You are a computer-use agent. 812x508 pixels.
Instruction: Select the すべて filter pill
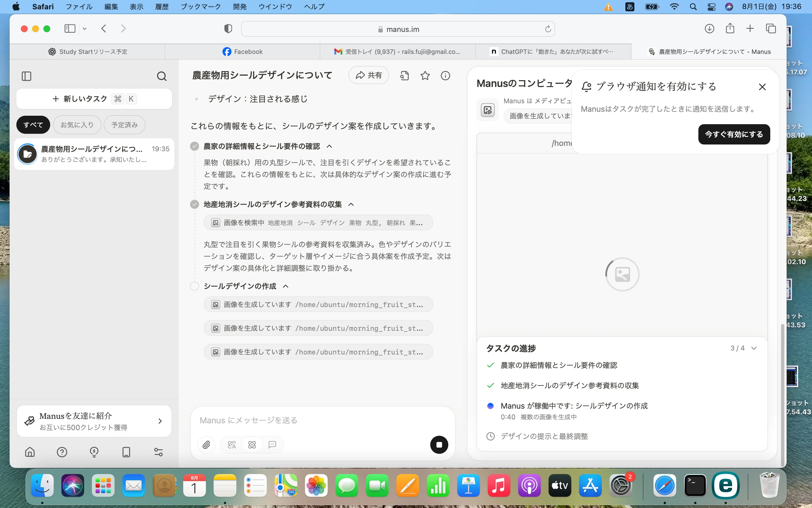click(33, 125)
